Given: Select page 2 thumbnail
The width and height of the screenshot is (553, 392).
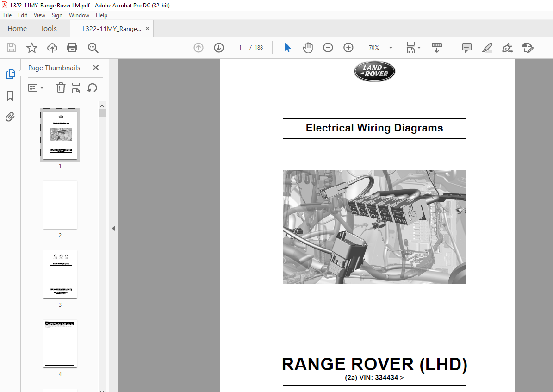Looking at the screenshot, I should coord(60,205).
